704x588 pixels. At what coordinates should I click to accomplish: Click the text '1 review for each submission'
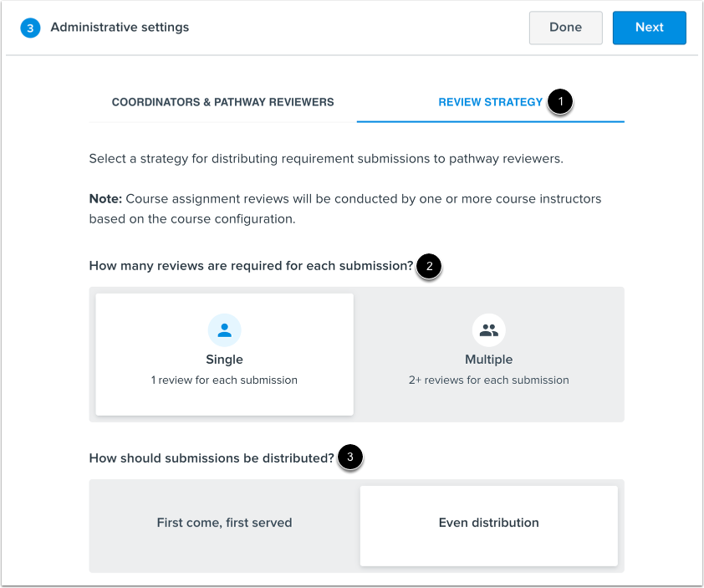[224, 380]
